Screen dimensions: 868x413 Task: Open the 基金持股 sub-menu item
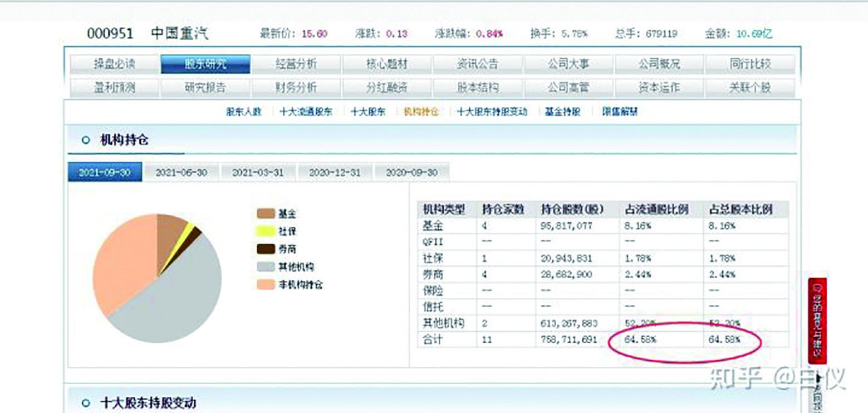click(x=561, y=111)
